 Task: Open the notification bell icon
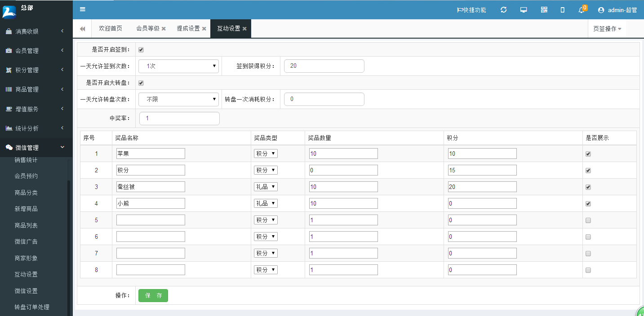[x=581, y=10]
